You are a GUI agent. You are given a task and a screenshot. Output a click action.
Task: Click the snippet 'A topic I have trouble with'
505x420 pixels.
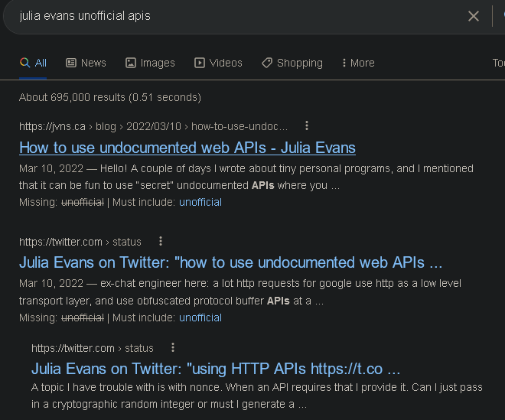pos(257,396)
